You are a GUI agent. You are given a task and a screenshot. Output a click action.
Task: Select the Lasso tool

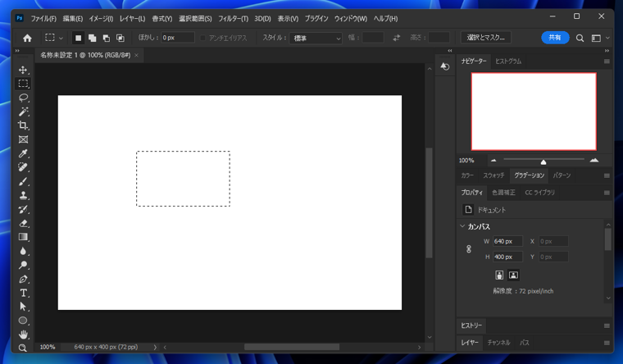(23, 98)
